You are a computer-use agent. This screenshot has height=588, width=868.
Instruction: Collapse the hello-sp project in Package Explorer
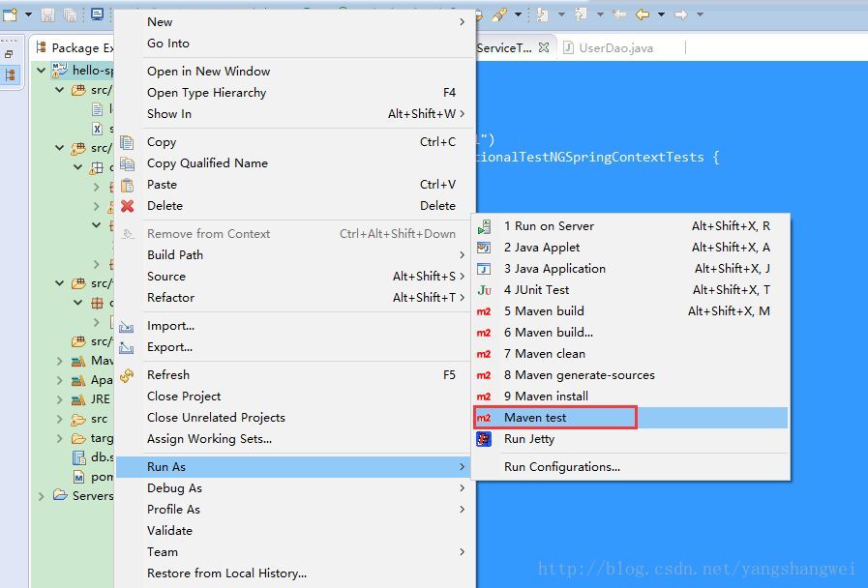pos(41,70)
